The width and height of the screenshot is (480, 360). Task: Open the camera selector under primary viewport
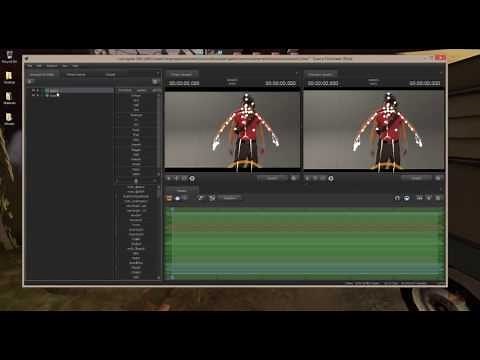click(272, 178)
